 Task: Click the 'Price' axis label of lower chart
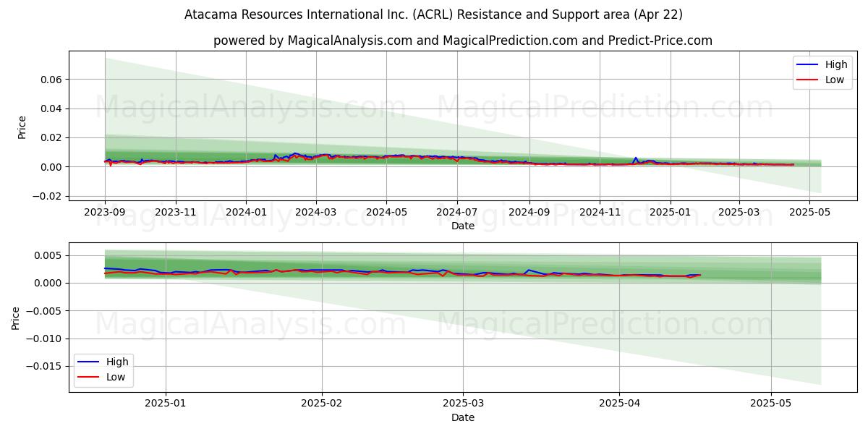(x=16, y=318)
